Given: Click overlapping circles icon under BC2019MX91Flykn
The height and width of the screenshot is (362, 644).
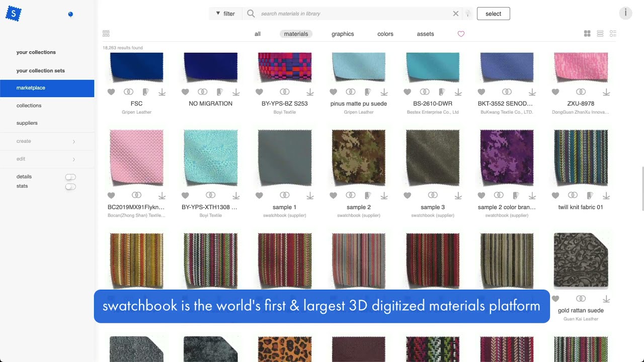Looking at the screenshot, I should [136, 195].
